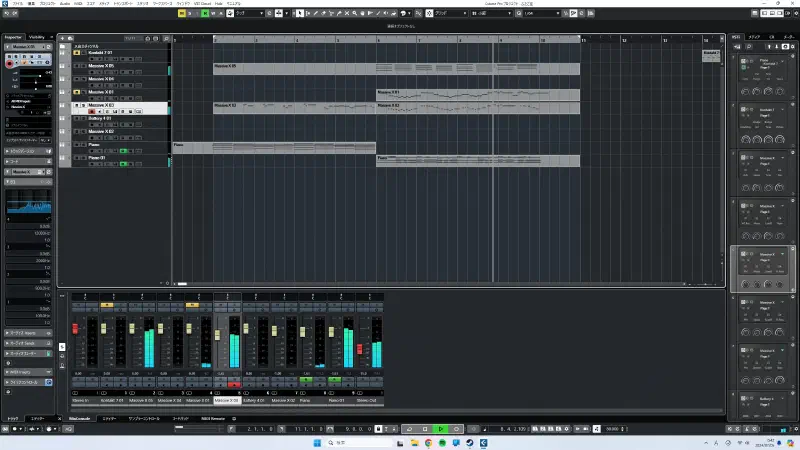This screenshot has width=800, height=450.
Task: Open Spotify from the Windows taskbar
Action: 442,443
